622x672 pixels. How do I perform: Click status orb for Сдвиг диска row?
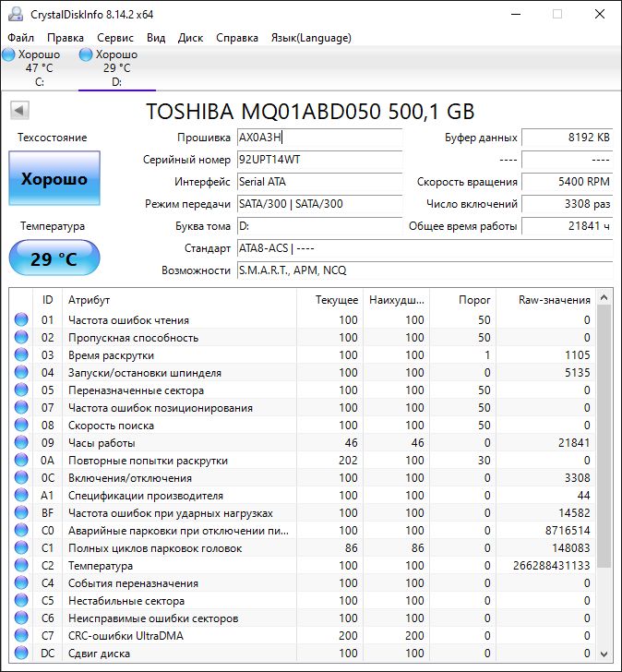tap(21, 654)
